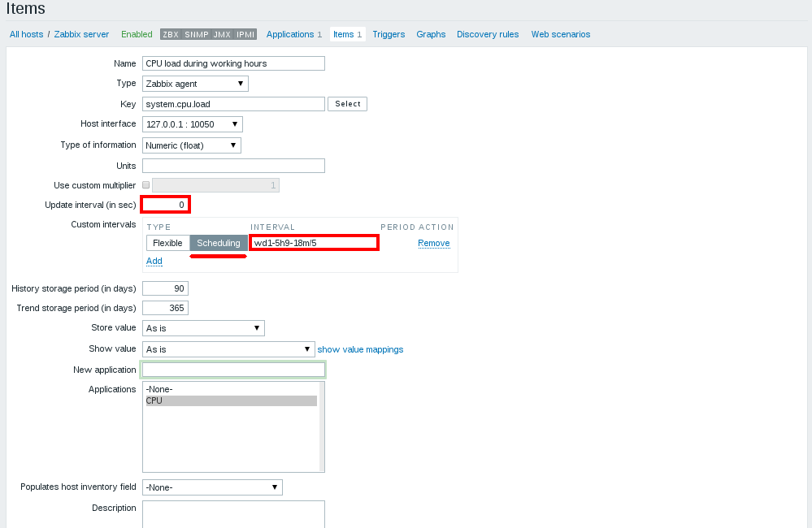812x528 pixels.
Task: Open the Host interface dropdown
Action: (x=192, y=124)
